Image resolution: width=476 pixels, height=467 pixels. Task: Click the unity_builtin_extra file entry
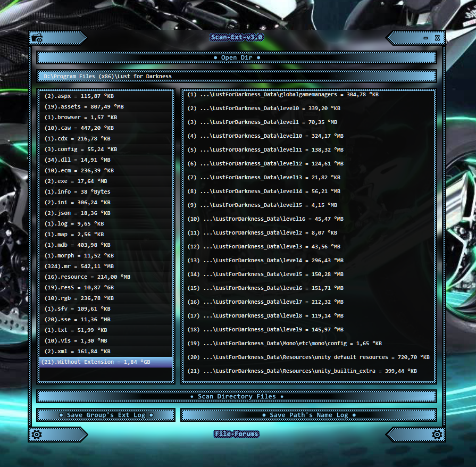click(x=302, y=371)
